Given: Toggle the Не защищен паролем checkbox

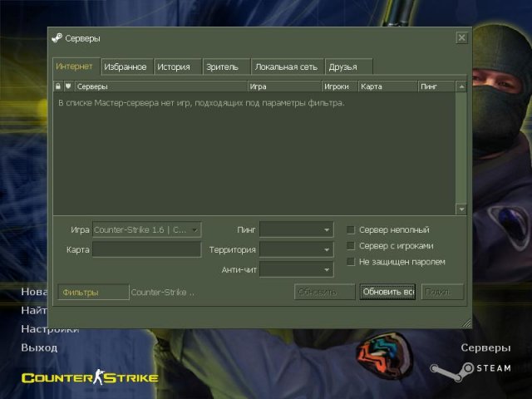Looking at the screenshot, I should [x=351, y=262].
